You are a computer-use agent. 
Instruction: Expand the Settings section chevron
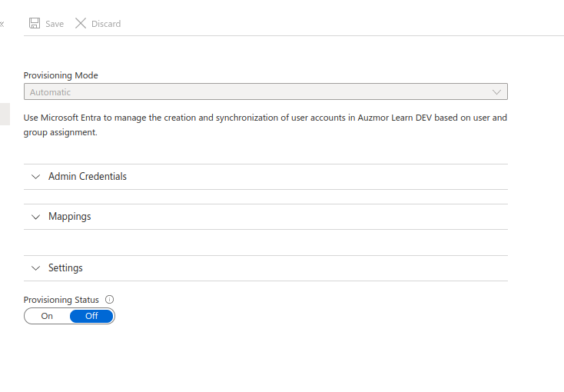click(x=35, y=268)
